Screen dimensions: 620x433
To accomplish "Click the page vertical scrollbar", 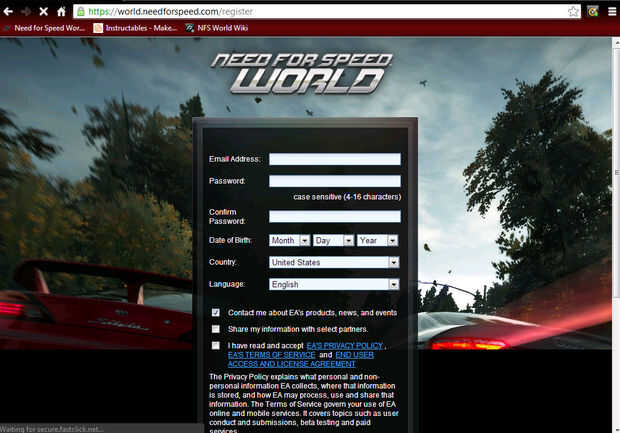I will 616,174.
